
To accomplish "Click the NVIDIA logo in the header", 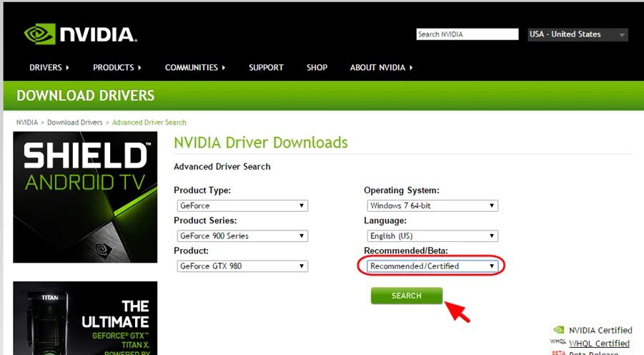I will coord(81,34).
